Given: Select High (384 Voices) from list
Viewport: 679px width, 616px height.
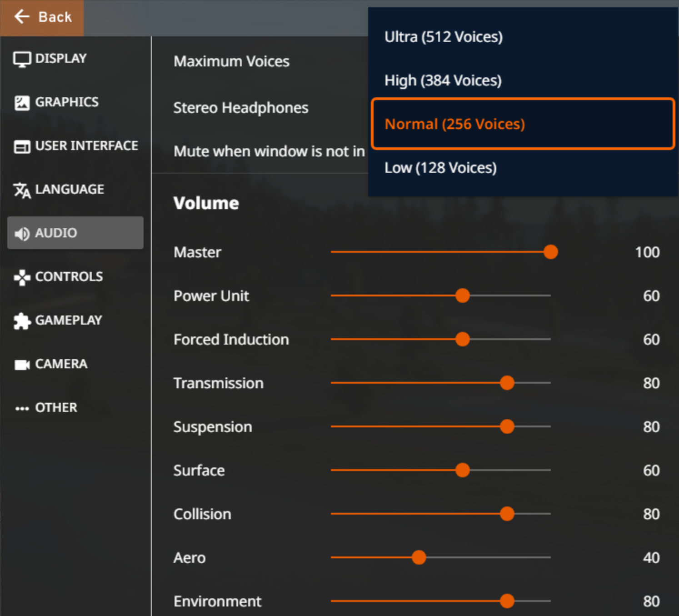Looking at the screenshot, I should tap(443, 80).
